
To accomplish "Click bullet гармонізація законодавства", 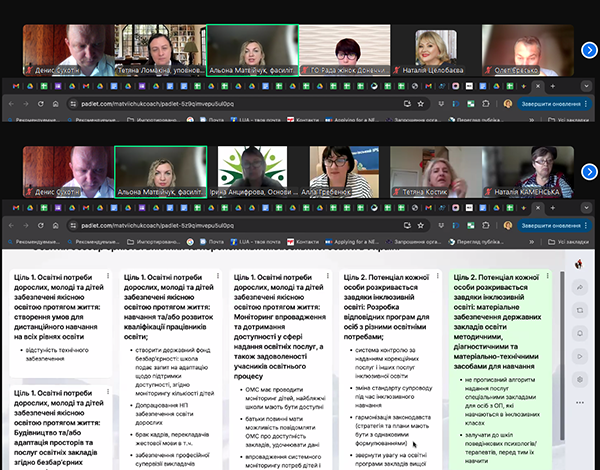I will pyautogui.click(x=393, y=430).
